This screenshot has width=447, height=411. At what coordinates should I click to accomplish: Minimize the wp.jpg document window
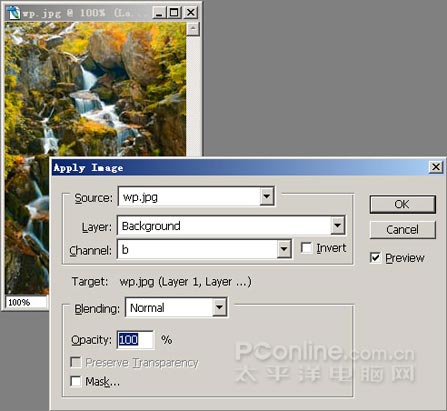click(159, 13)
